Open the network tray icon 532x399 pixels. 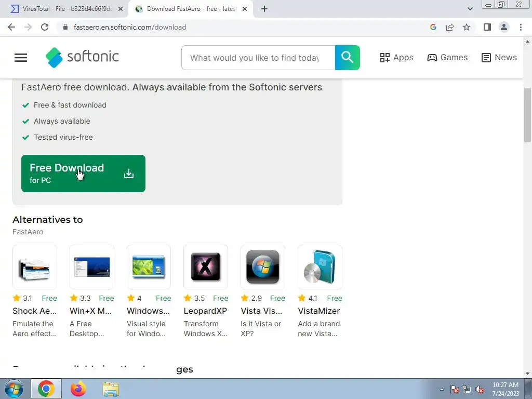(x=467, y=389)
